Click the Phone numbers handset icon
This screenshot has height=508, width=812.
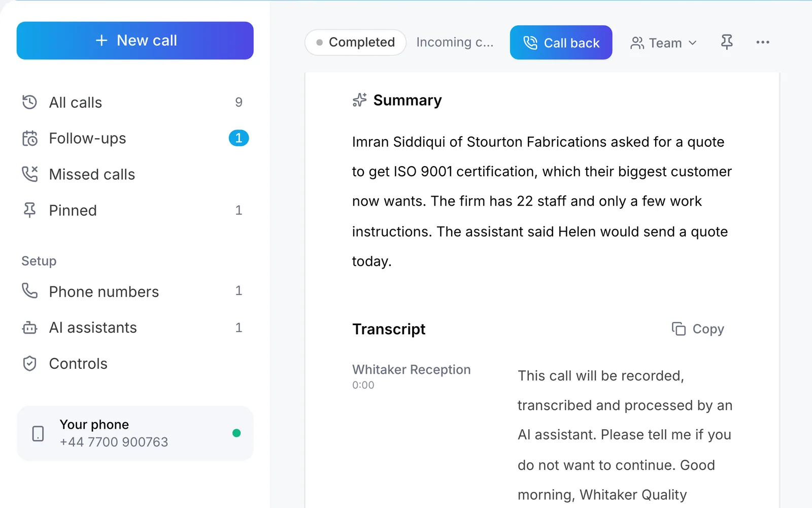(x=29, y=291)
